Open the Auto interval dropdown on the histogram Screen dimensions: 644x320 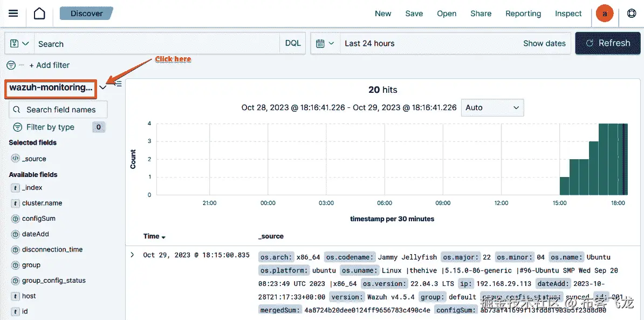(492, 107)
